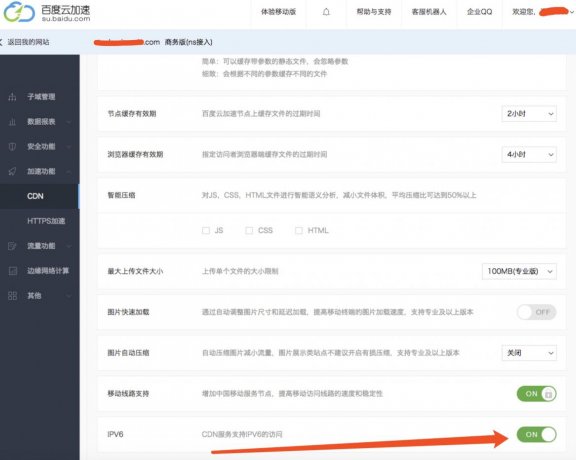Click the 图片快速加载 setting label
576x460 pixels.
pos(128,312)
